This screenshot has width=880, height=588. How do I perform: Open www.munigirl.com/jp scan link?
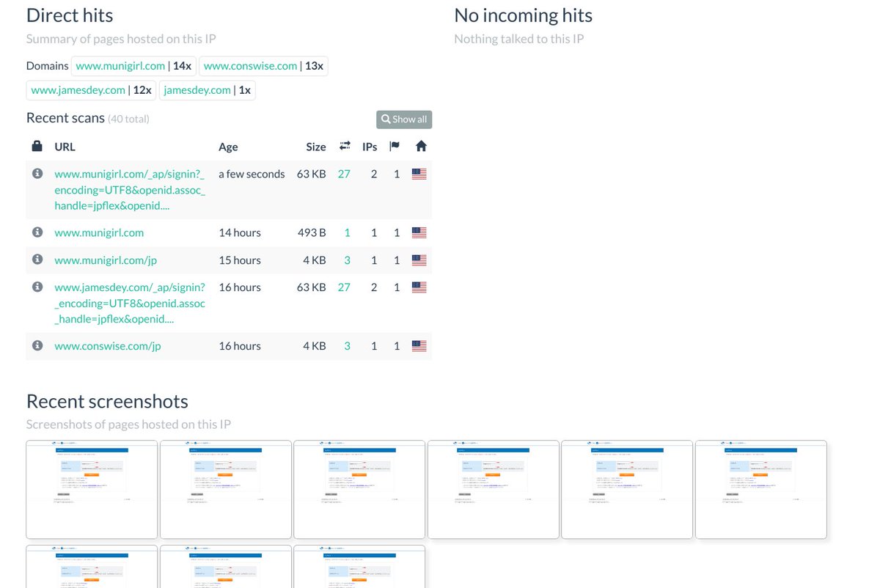[106, 260]
